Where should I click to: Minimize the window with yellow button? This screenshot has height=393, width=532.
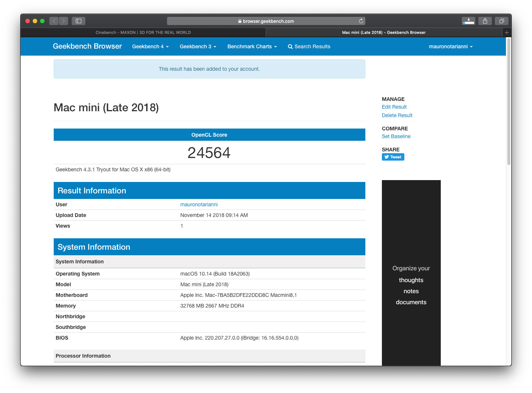tap(35, 21)
